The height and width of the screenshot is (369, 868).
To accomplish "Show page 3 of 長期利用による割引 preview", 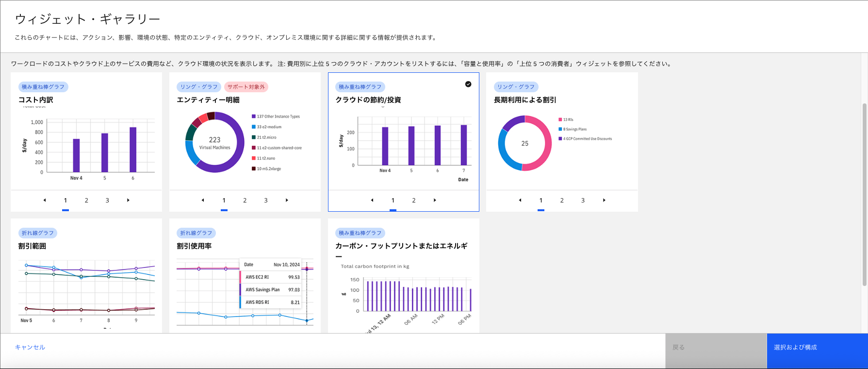I will click(x=583, y=200).
